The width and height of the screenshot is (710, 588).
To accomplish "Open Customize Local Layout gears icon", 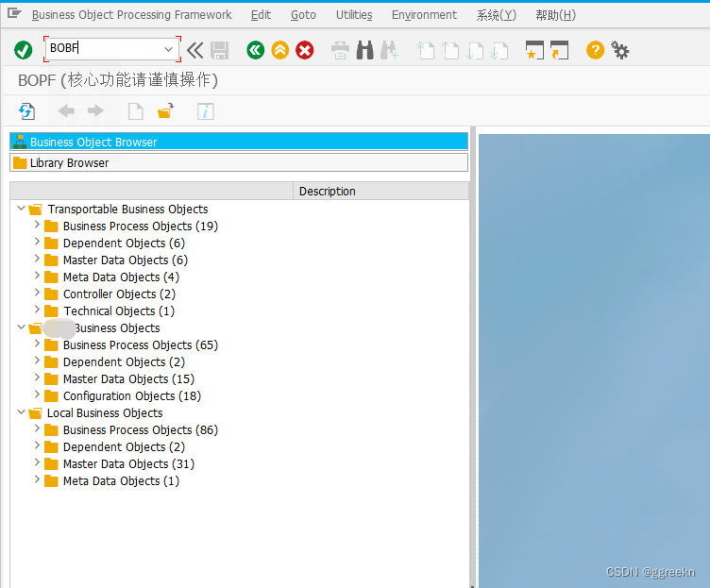I will coord(620,50).
